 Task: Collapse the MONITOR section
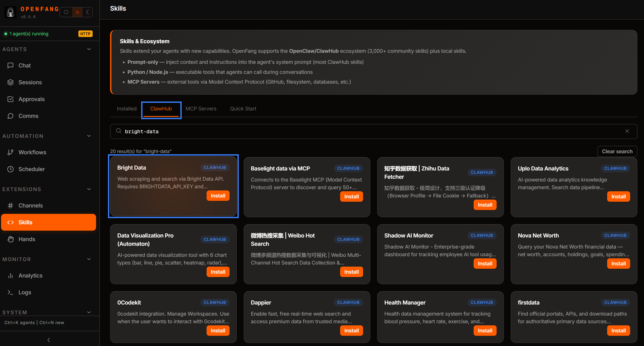tap(89, 259)
